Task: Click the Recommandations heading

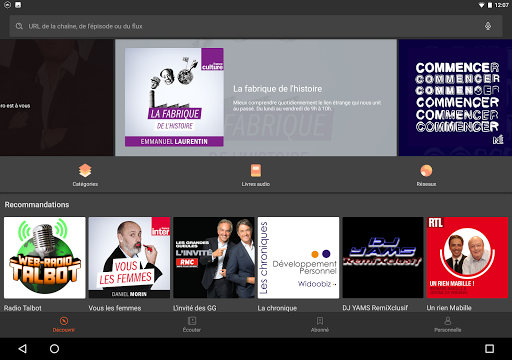Action: [37, 205]
